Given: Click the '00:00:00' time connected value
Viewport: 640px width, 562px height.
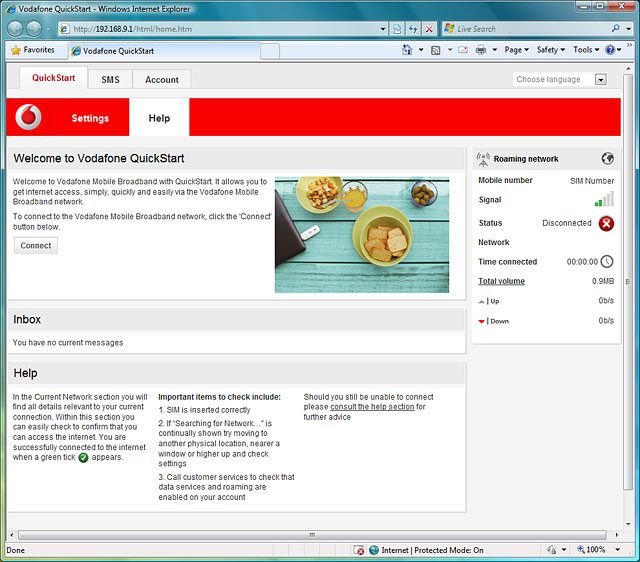Looking at the screenshot, I should tap(582, 262).
